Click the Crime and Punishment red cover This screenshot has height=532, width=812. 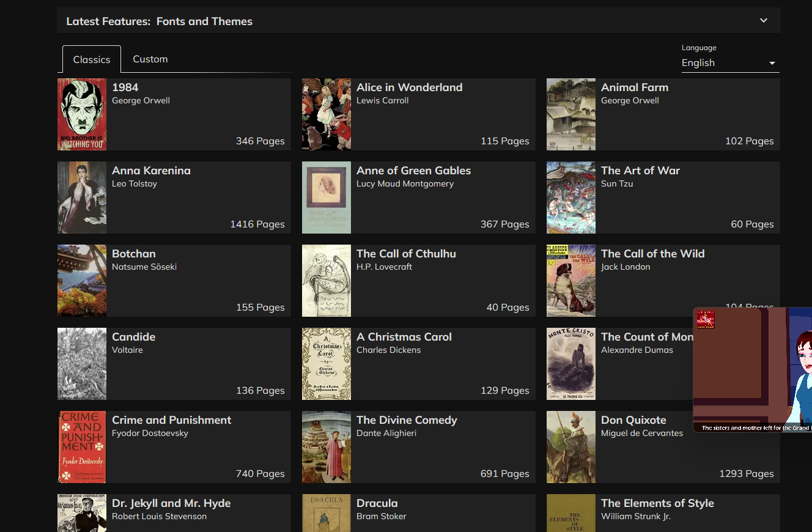[82, 447]
